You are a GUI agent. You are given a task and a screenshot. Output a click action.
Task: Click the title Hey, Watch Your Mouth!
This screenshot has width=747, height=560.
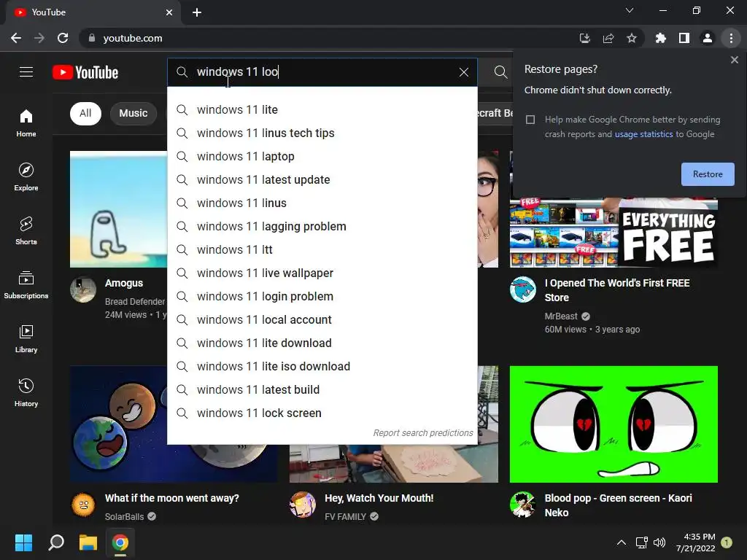379,498
